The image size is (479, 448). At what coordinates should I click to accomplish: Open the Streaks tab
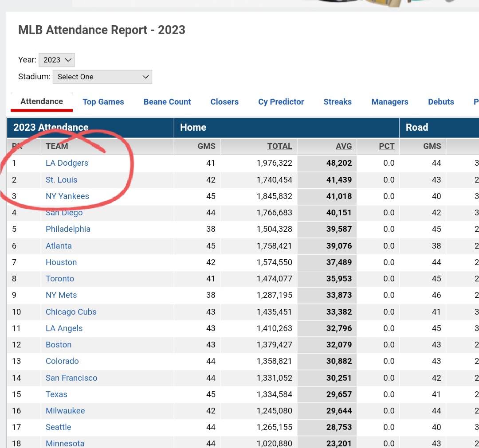pyautogui.click(x=338, y=102)
